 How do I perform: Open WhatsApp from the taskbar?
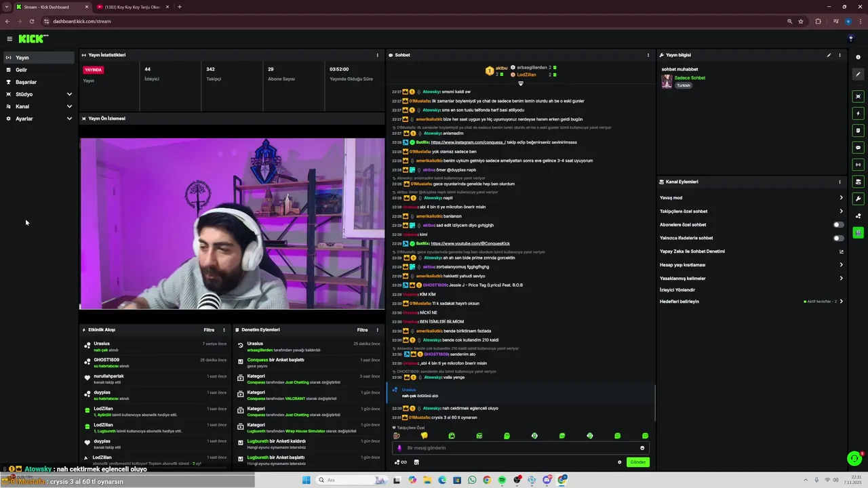tap(472, 480)
